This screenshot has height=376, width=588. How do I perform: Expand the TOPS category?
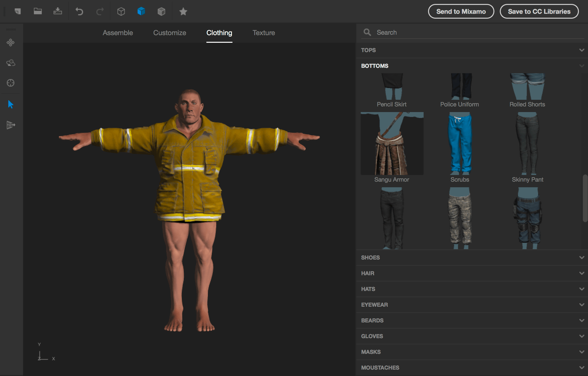[472, 50]
